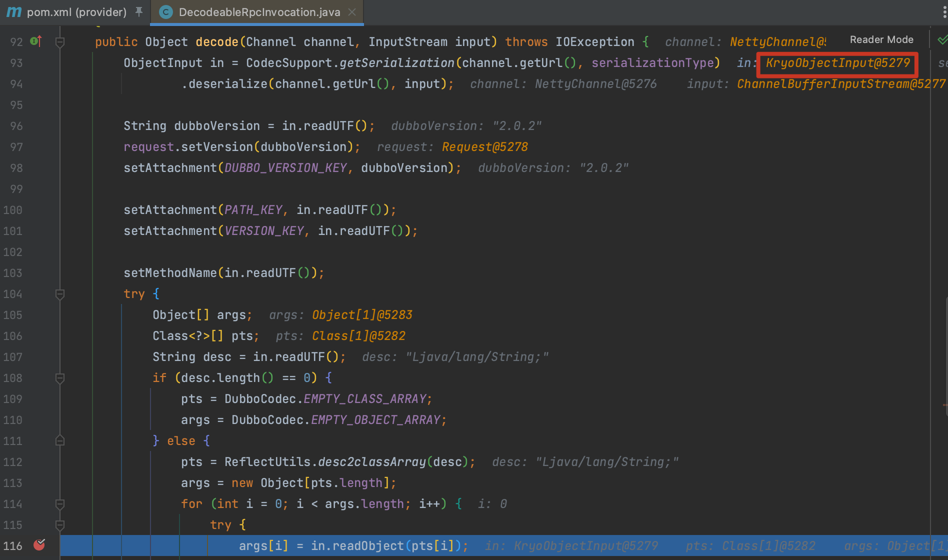The width and height of the screenshot is (948, 560).
Task: Click the error stripe mark on the right scrollbar
Action: pos(945,405)
